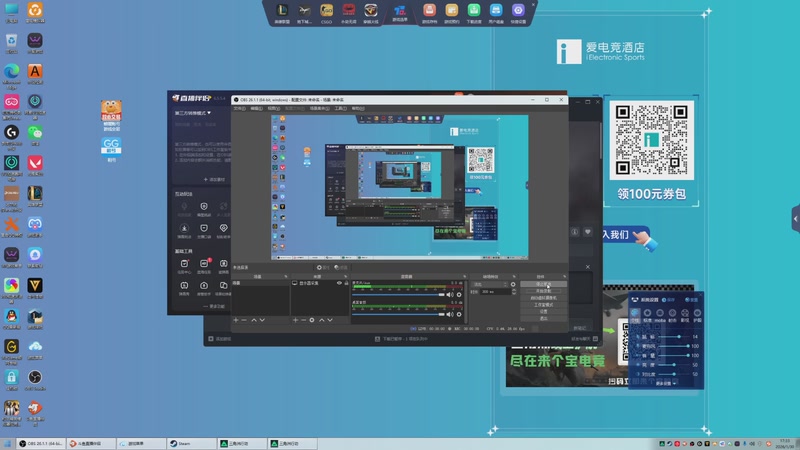Open the Edit menu in OBS
Image resolution: width=800 pixels, height=450 pixels.
(257, 108)
